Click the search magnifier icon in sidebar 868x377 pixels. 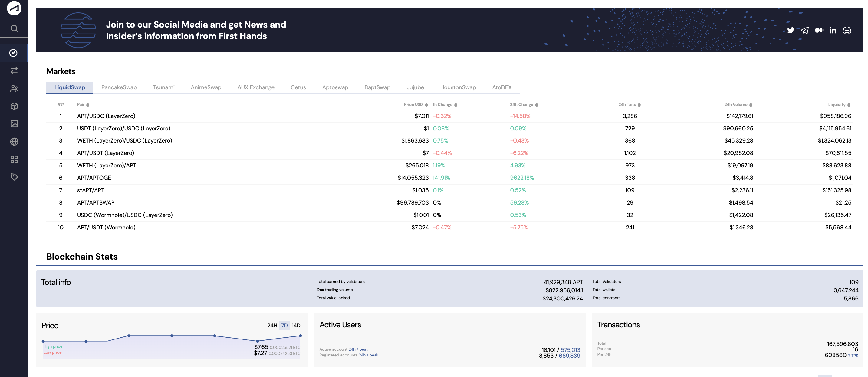tap(14, 29)
